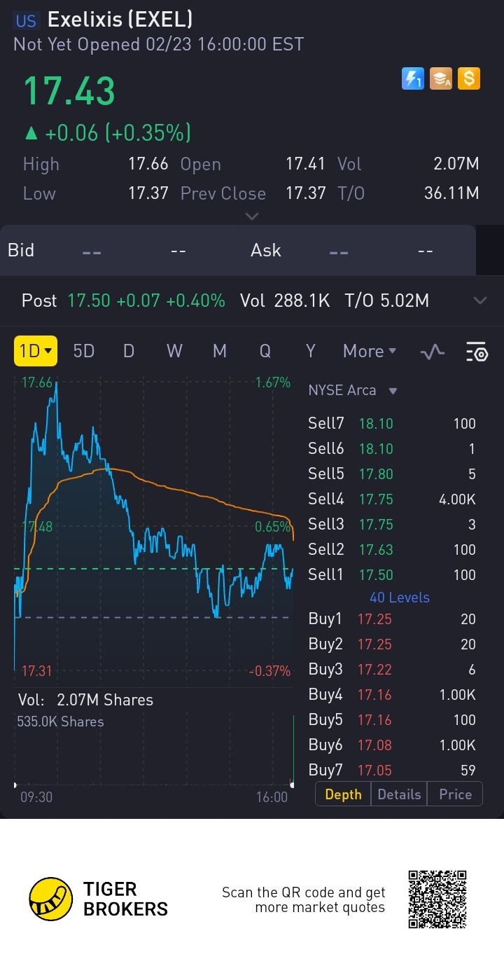Open the More timeframes dropdown
Screen dimensions: 504x980
click(370, 351)
